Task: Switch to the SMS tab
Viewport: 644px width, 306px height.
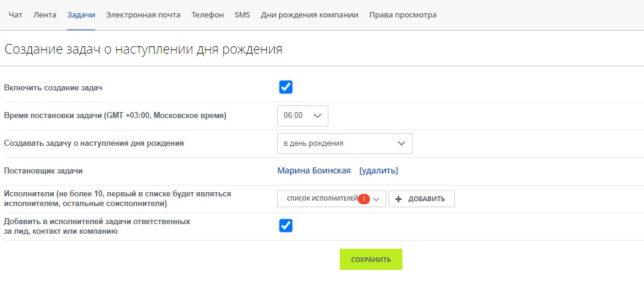Action: tap(242, 15)
